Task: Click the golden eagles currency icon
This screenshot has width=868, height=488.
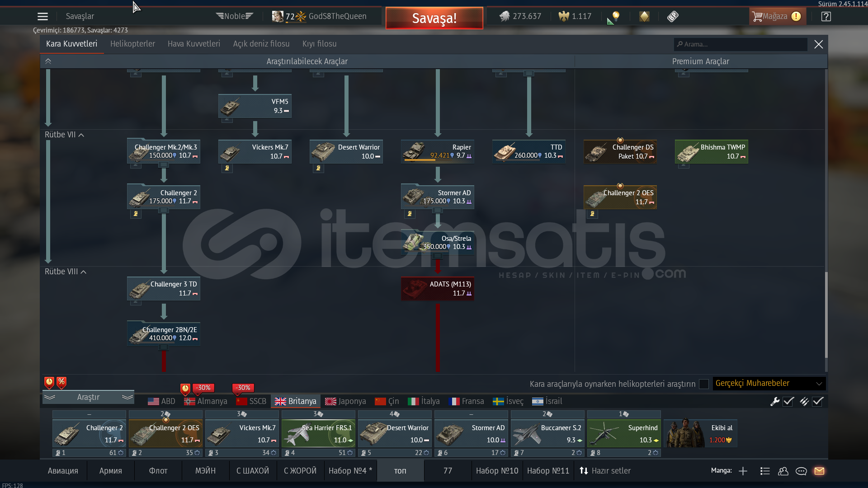Action: (x=564, y=17)
